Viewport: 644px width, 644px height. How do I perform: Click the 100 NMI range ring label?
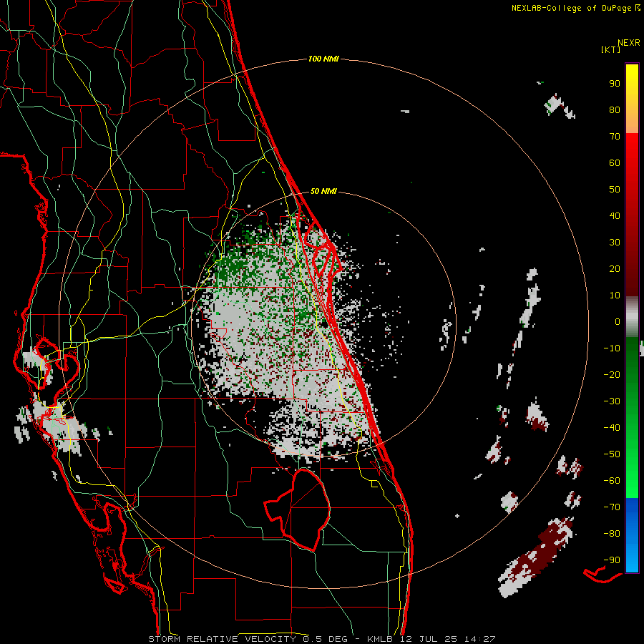point(323,59)
